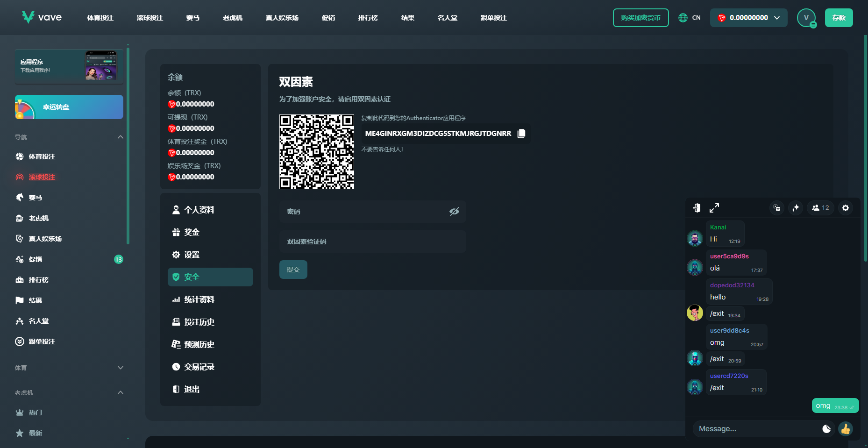Open 个人资料 profile menu item
868x448 pixels.
(x=210, y=210)
